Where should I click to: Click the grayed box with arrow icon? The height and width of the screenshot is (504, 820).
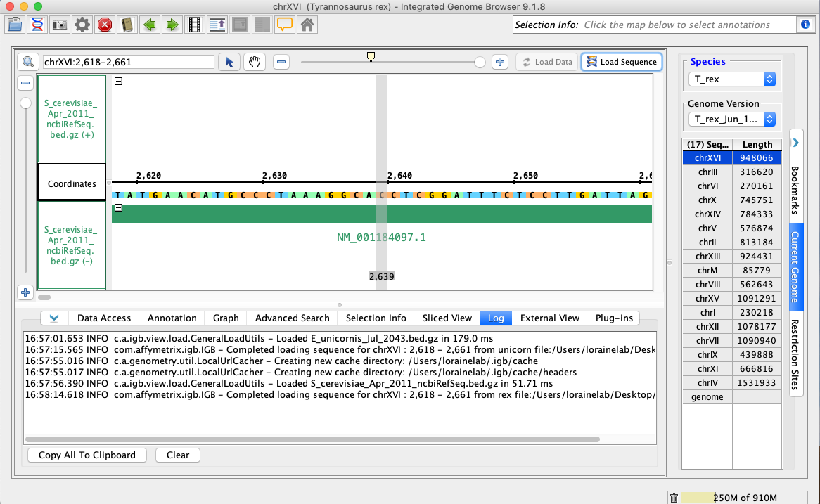point(240,25)
